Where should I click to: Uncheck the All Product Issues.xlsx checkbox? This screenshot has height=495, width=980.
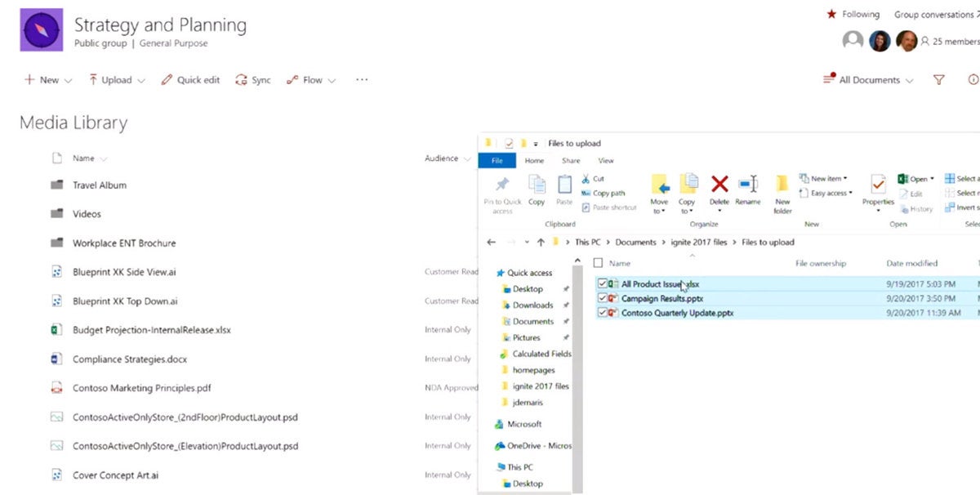pos(602,283)
